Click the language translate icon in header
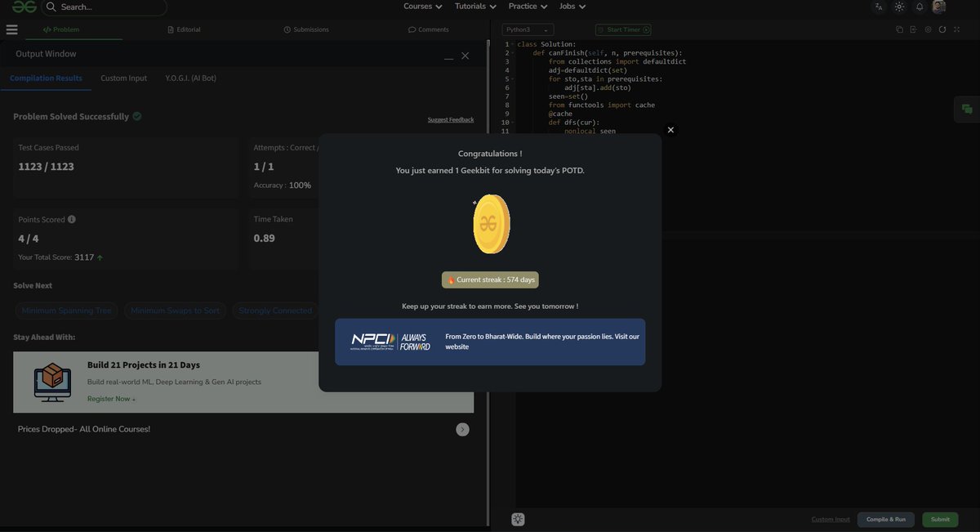The image size is (980, 532). (879, 7)
